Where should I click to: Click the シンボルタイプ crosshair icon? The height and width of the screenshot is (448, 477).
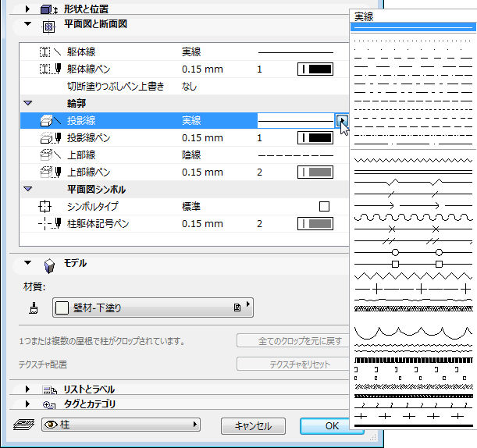[44, 207]
